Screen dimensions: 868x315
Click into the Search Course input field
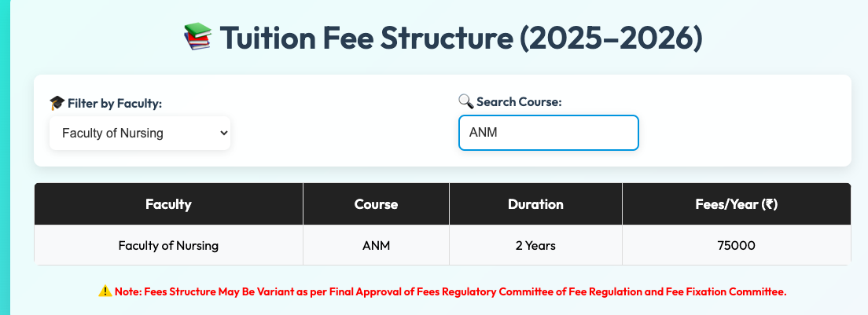coord(549,133)
